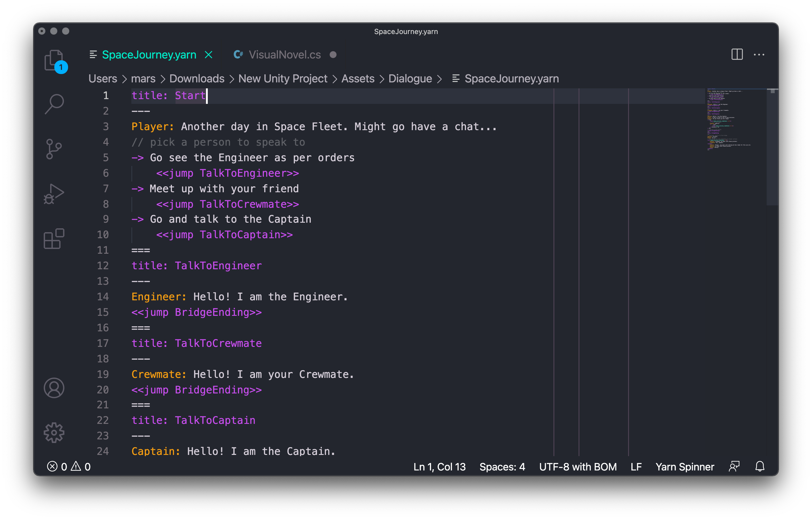Click the notifications bell in status bar
The image size is (812, 520).
click(760, 466)
